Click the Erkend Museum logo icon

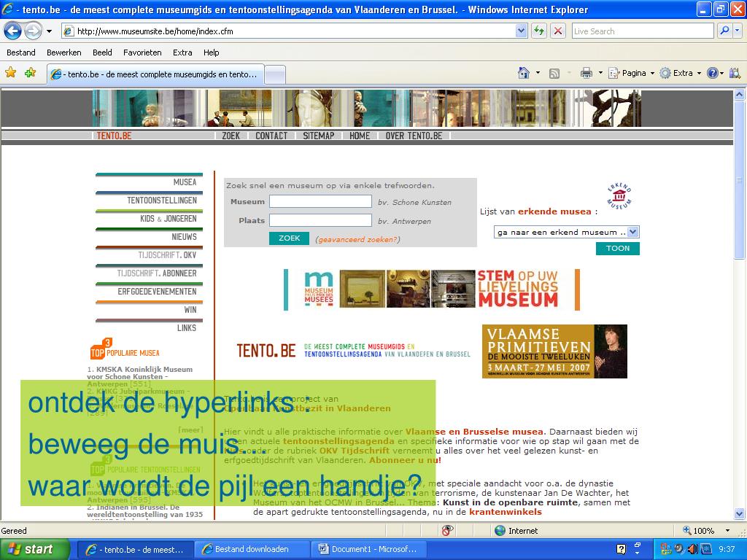(x=619, y=195)
